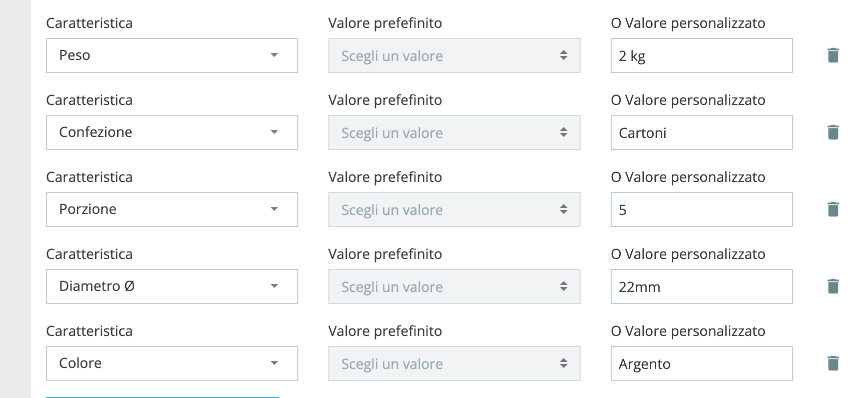Open predefined value selector for Colore
The width and height of the screenshot is (868, 398).
point(454,363)
